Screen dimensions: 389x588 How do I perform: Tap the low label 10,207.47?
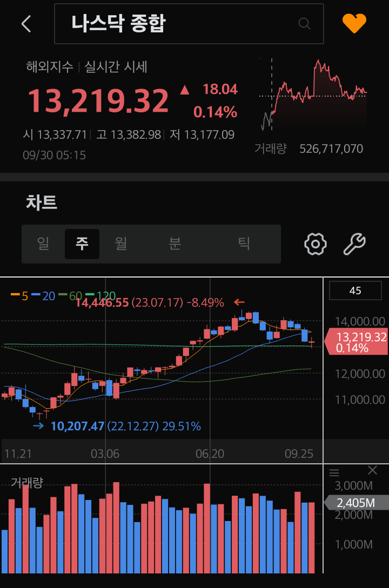77,427
